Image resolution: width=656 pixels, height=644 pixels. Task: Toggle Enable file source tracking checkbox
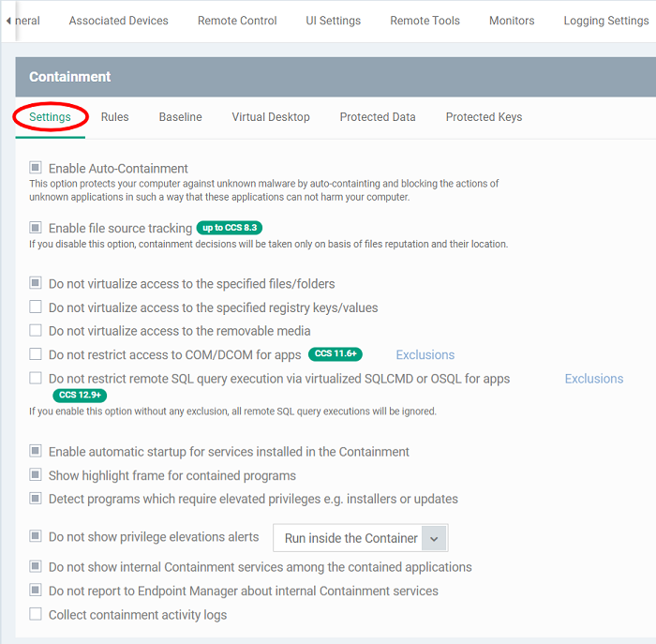coord(36,228)
